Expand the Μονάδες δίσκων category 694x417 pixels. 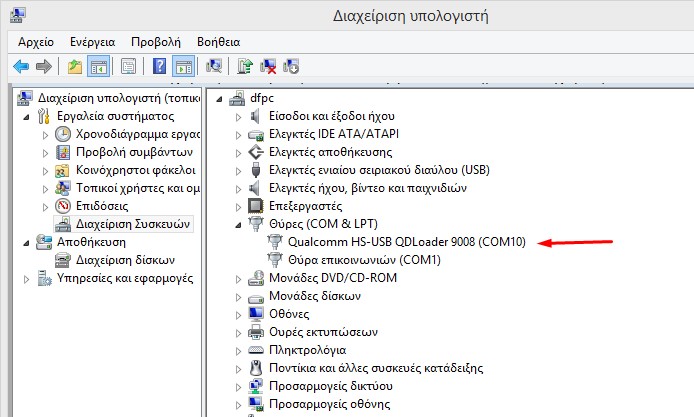[238, 296]
